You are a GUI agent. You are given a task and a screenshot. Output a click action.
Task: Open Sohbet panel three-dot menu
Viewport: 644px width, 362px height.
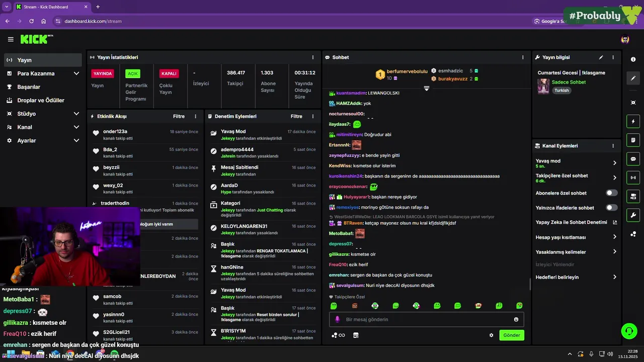[523, 57]
